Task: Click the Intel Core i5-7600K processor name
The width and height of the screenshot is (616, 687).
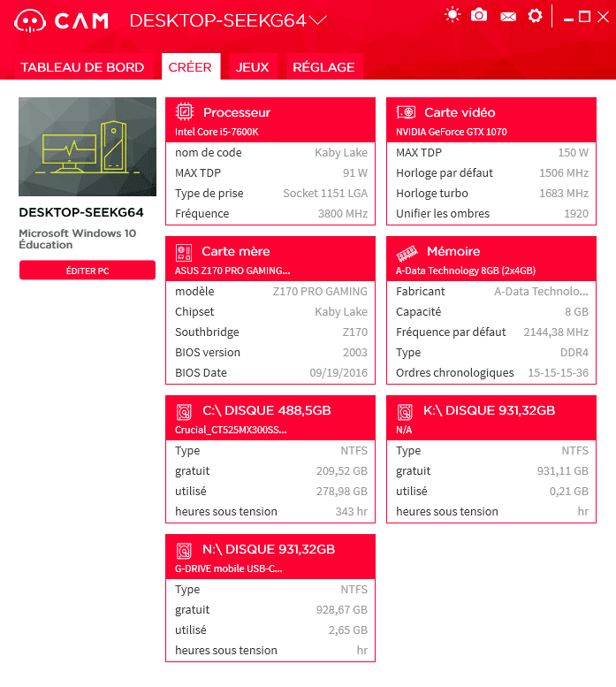Action: [x=217, y=132]
